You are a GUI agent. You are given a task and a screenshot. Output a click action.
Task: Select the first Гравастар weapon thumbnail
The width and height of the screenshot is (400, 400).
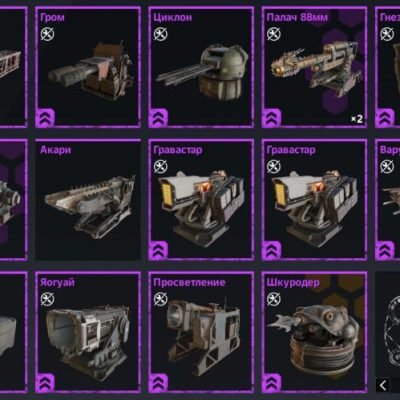(201, 199)
